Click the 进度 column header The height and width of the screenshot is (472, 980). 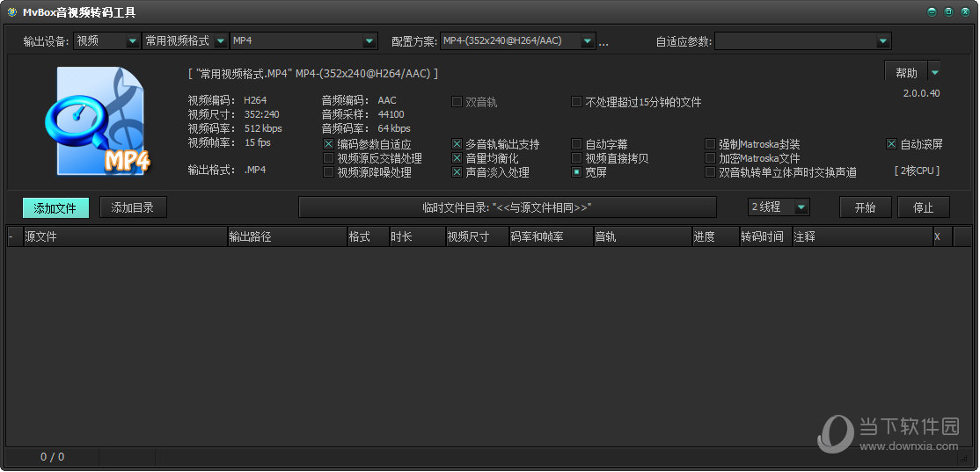click(716, 236)
